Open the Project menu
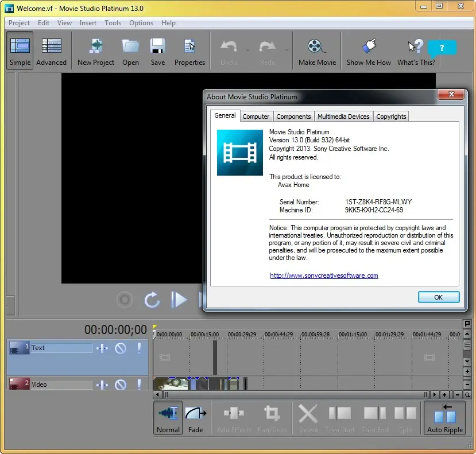Viewport: 476px width, 454px height. point(19,23)
